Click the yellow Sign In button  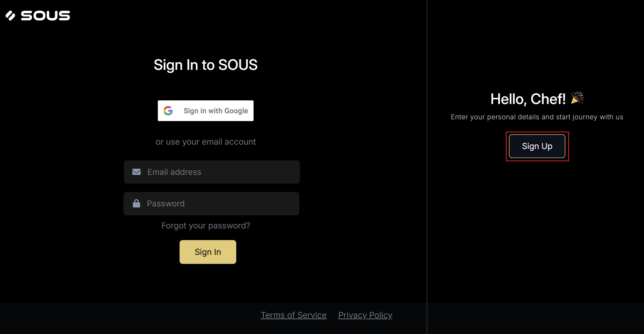click(208, 252)
